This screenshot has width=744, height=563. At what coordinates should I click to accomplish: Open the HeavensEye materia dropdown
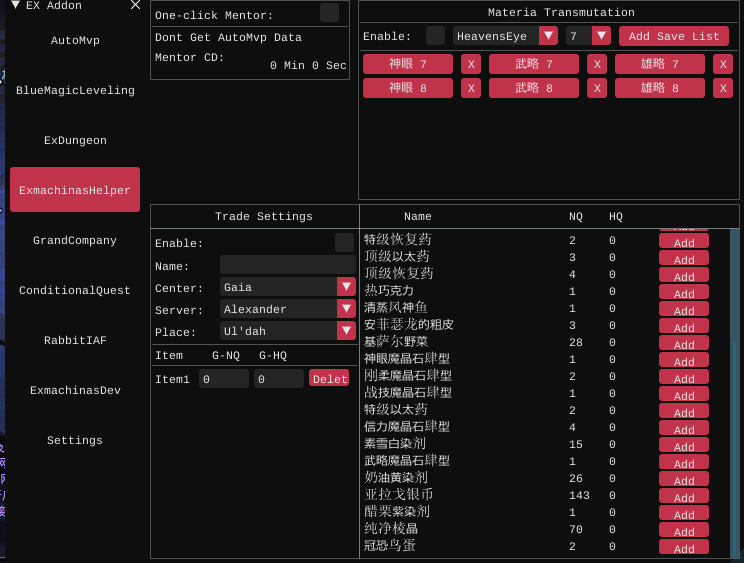click(547, 36)
